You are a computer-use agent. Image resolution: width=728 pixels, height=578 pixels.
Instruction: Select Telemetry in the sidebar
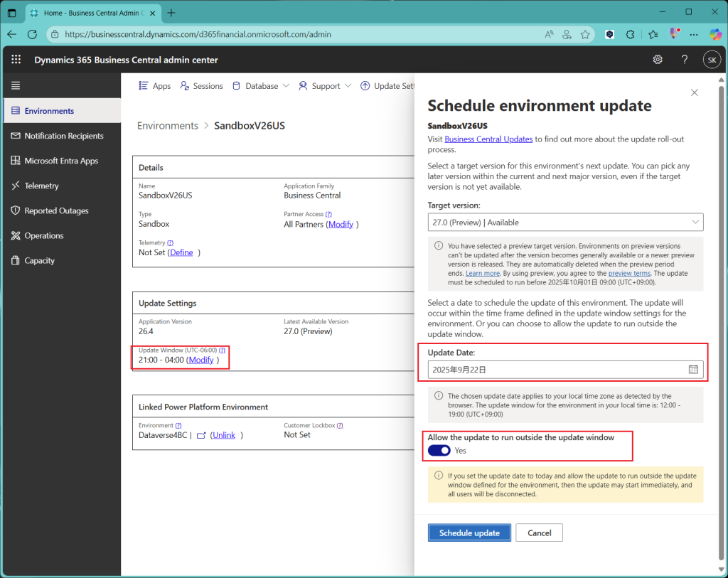coord(41,186)
